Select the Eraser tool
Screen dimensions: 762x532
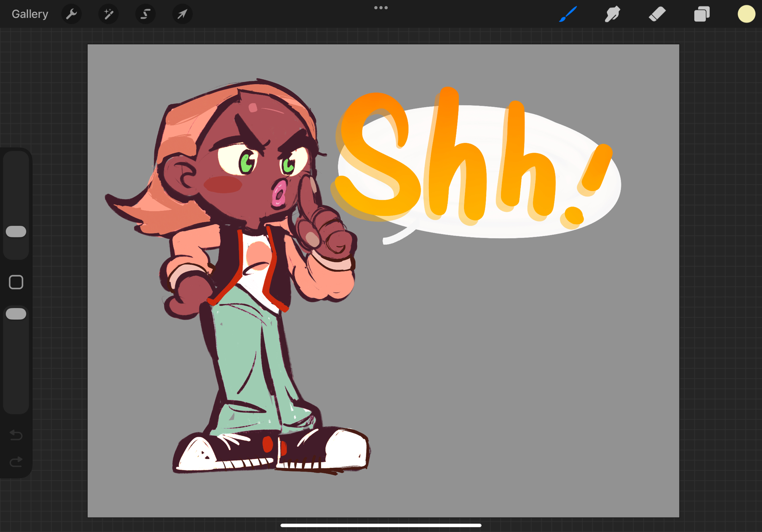pyautogui.click(x=657, y=14)
